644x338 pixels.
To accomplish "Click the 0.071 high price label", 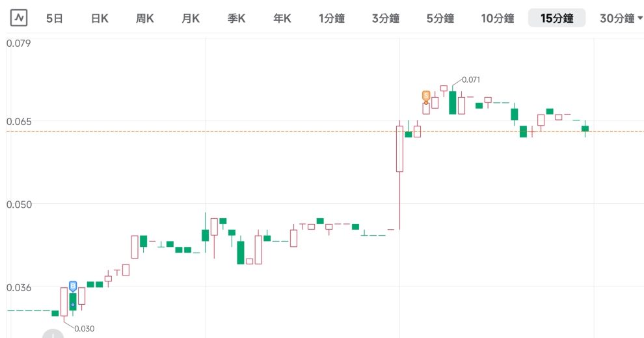I will [470, 80].
